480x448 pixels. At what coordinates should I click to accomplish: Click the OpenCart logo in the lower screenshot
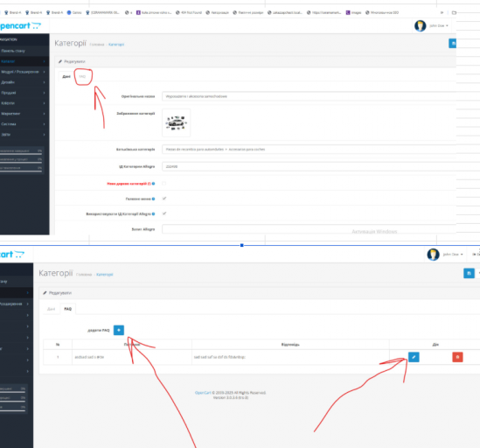point(12,255)
